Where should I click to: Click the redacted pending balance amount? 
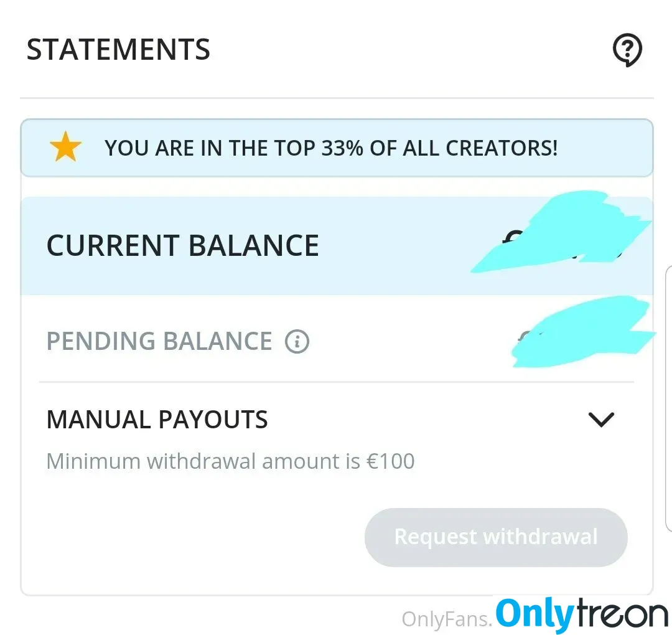584,331
